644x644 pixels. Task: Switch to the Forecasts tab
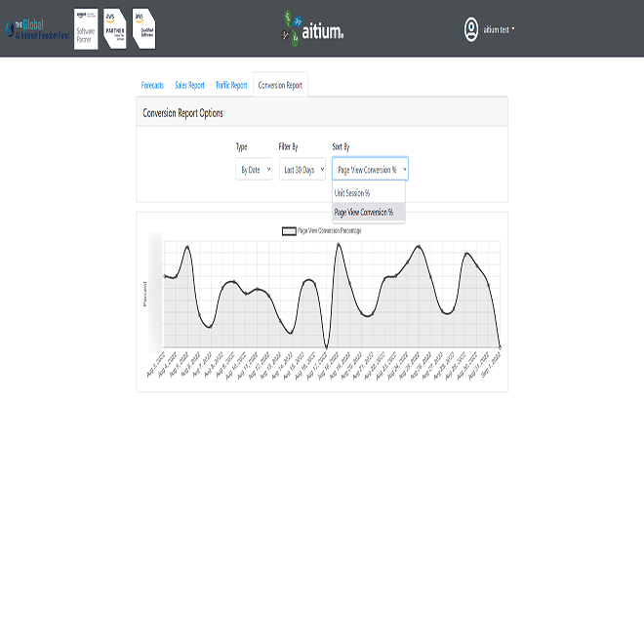tap(152, 85)
